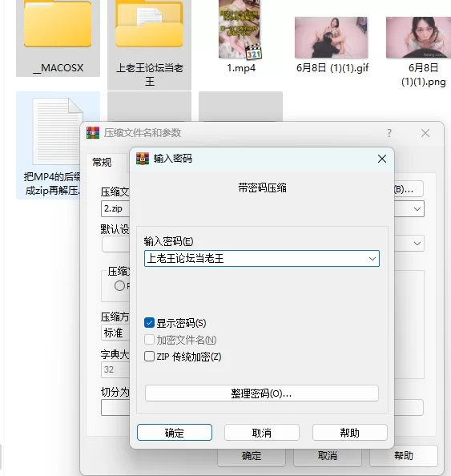Open the archive name dropdown arrow
This screenshot has height=476, width=451.
[417, 209]
